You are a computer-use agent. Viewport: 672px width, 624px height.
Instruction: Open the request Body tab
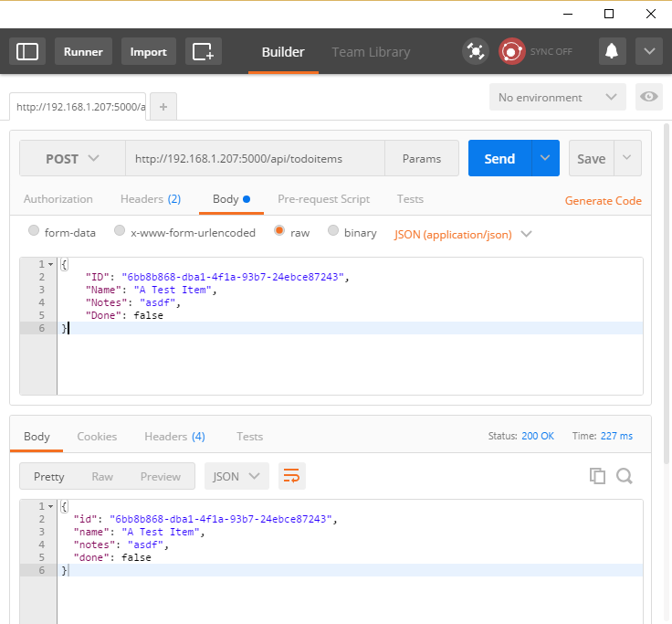[x=231, y=199]
